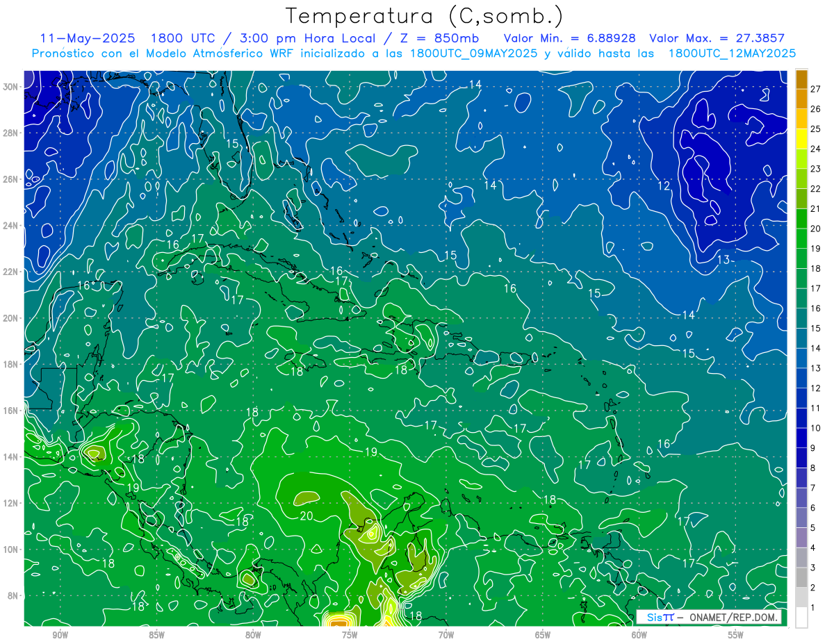This screenshot has width=834, height=644.
Task: Click the color scale legend value "27"
Action: [x=815, y=88]
